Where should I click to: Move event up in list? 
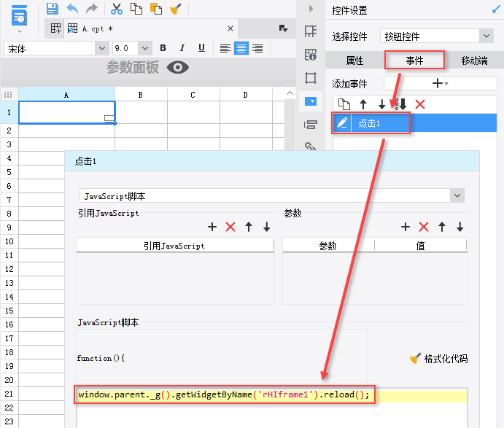[x=363, y=104]
